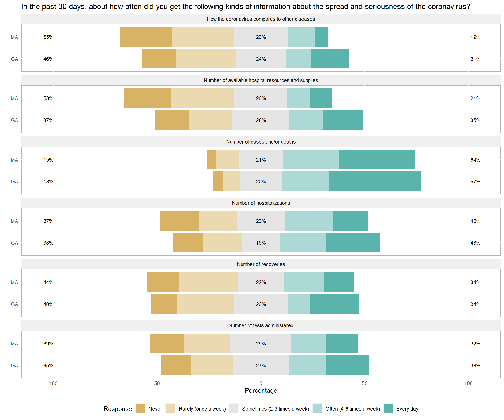The image size is (504, 420).
Task: Select the Rarely (once a week) legend swatch
Action: (170, 408)
